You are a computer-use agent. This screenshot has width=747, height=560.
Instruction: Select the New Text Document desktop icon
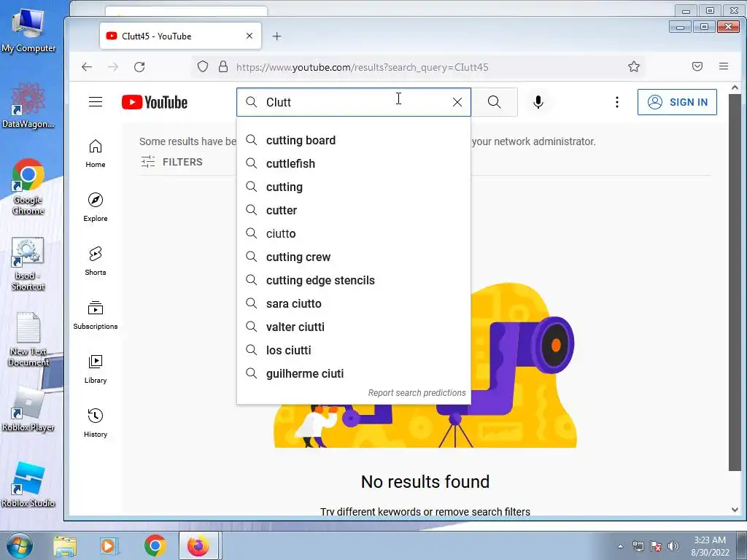click(x=28, y=339)
